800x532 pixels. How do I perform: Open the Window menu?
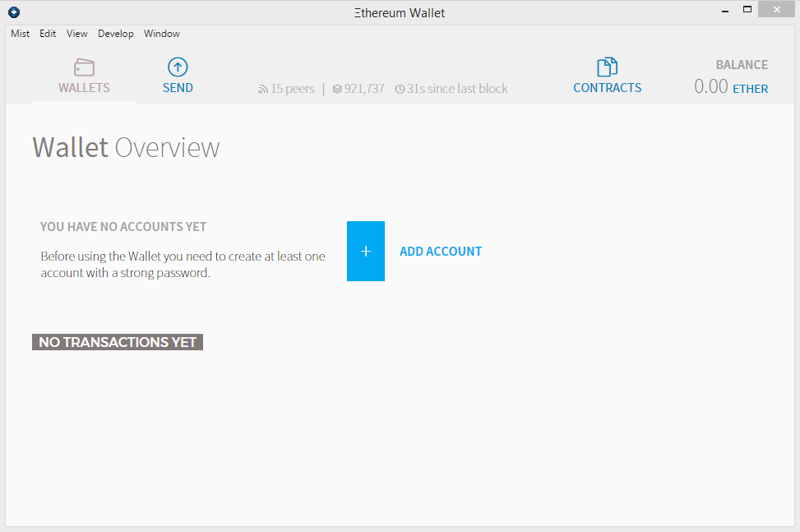point(162,34)
